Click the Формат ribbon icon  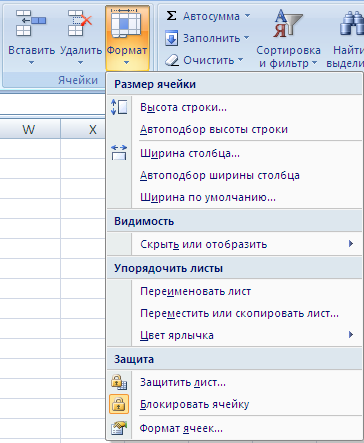pos(126,23)
